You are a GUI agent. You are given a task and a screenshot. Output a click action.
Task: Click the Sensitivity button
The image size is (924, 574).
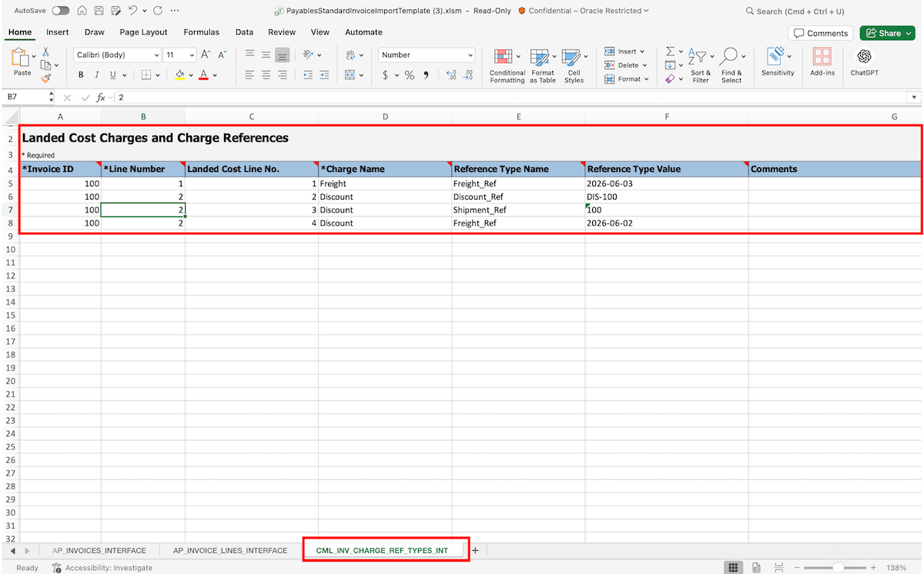click(778, 62)
